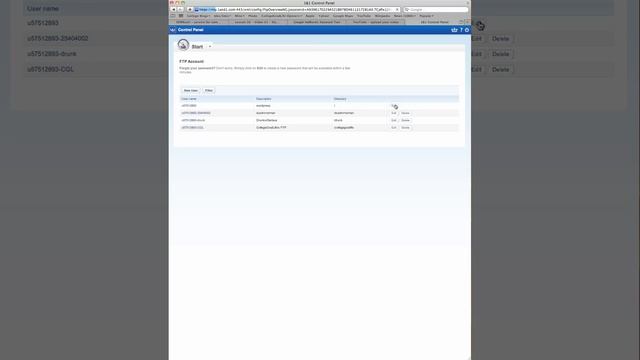Select the wordpress description cell
Viewport: 640px width, 360px height.
click(x=263, y=106)
